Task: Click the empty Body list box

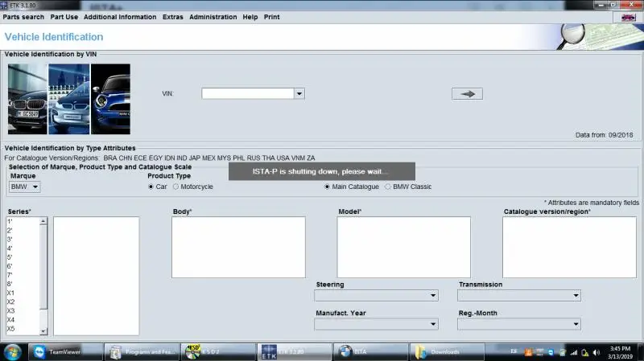Action: 238,248
